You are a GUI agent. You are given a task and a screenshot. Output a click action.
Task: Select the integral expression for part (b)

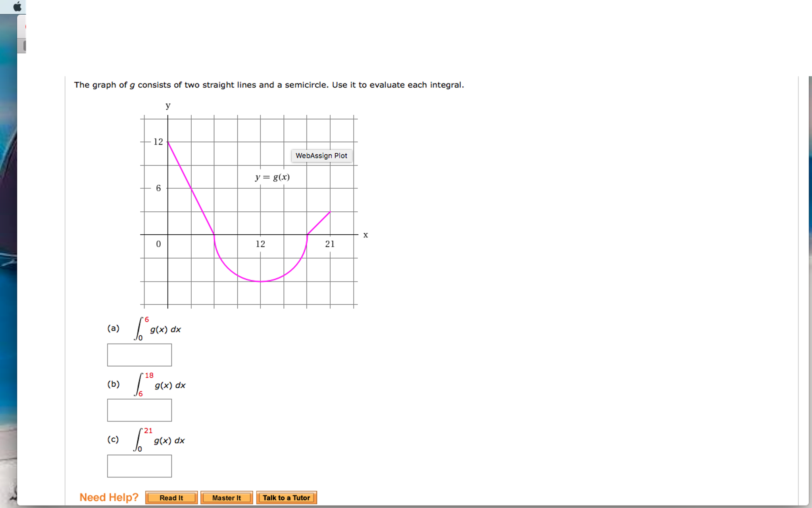coord(161,385)
